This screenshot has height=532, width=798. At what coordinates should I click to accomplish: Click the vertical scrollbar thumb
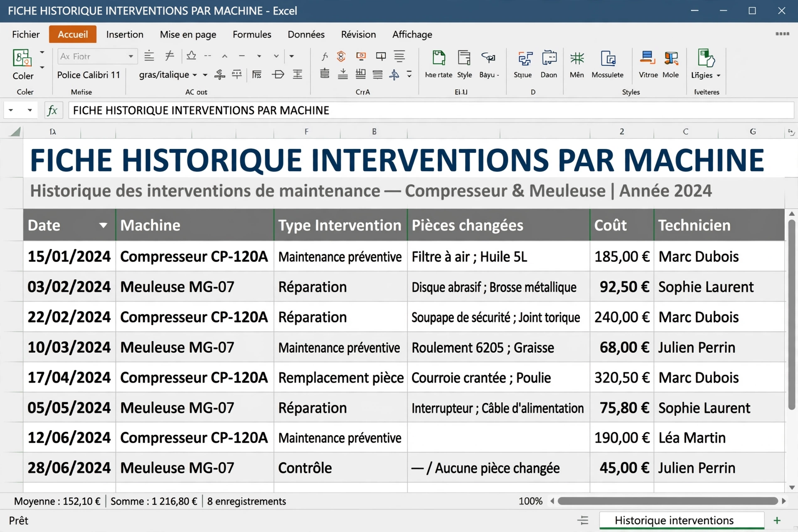point(791,314)
